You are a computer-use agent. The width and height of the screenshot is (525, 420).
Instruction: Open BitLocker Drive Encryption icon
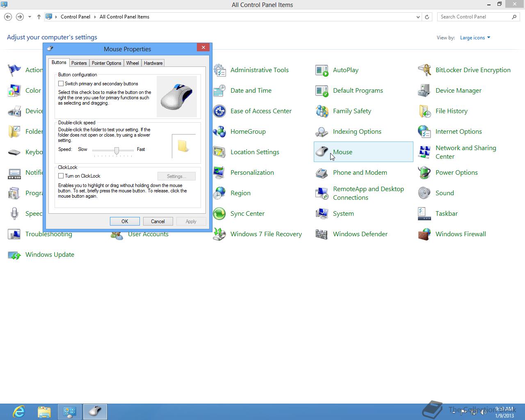[425, 70]
